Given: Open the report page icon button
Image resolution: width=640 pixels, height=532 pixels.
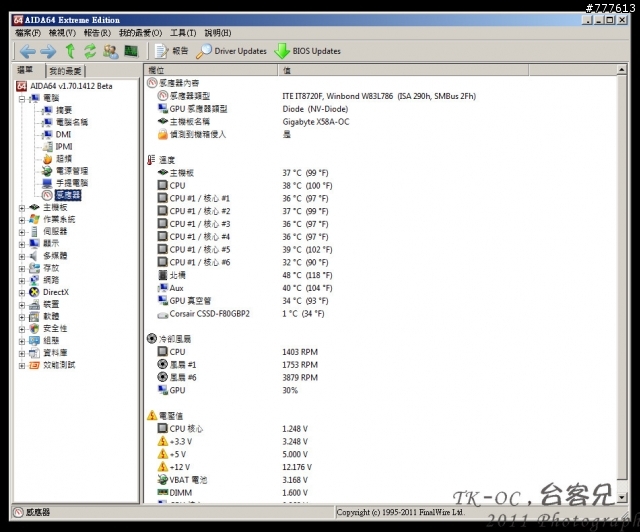Looking at the screenshot, I should pyautogui.click(x=171, y=51).
